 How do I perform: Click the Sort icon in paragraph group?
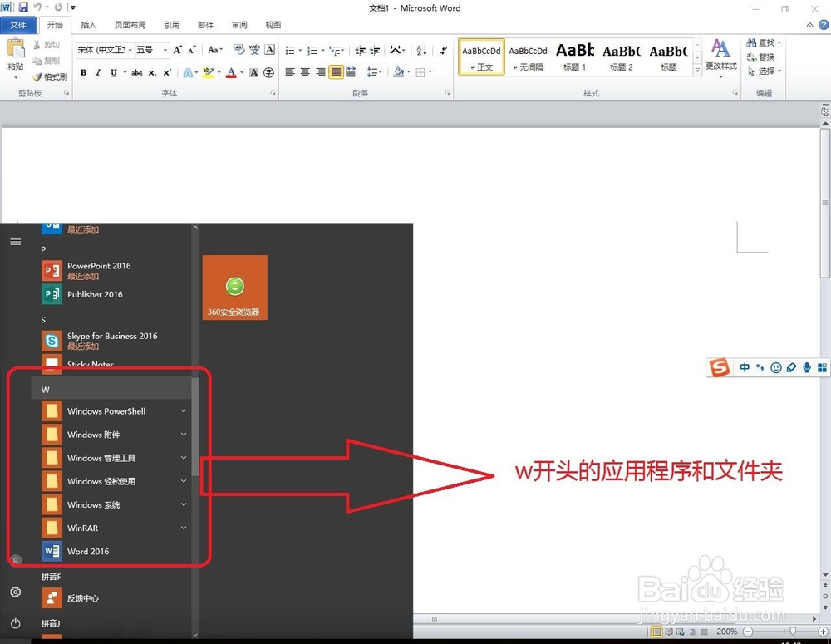coord(422,51)
